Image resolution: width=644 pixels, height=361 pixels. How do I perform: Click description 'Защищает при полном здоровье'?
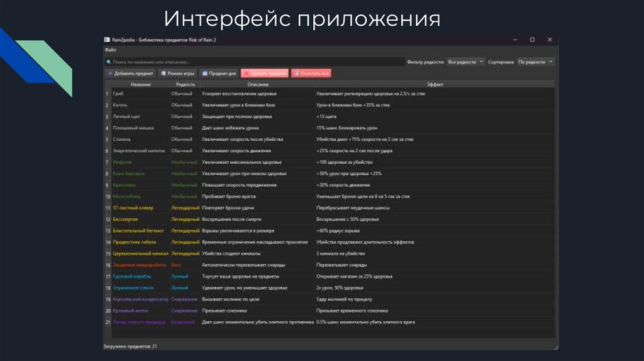(x=236, y=116)
